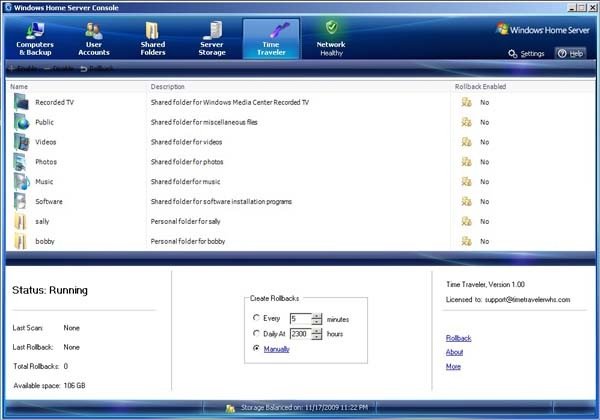Click the 'Storage Balanced on' status text
This screenshot has width=600, height=420.
point(304,408)
